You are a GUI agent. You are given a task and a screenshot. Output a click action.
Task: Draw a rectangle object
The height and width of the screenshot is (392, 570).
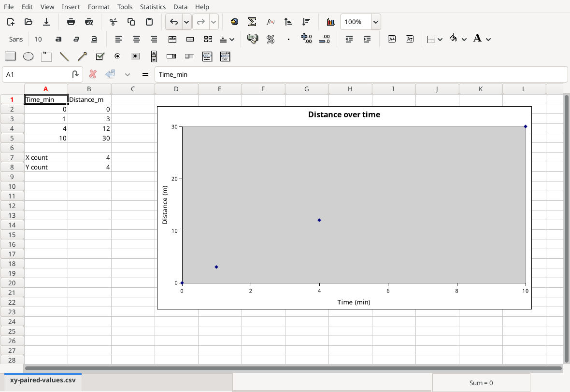click(10, 56)
